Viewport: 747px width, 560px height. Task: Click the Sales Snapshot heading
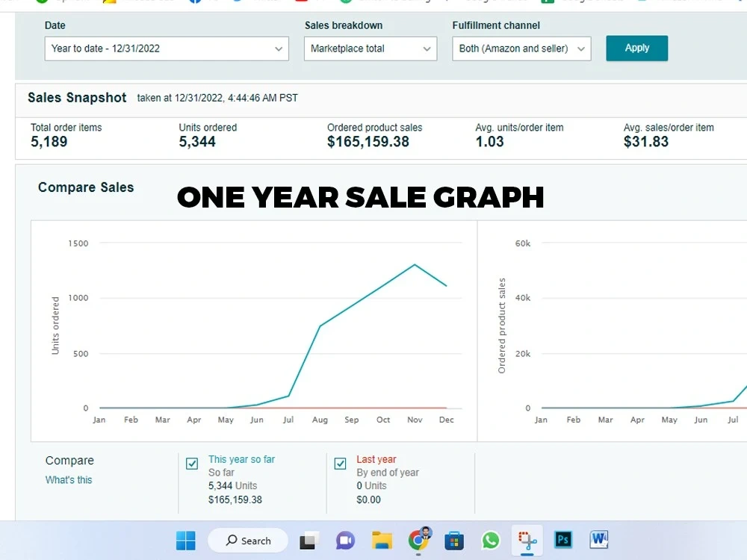coord(77,98)
